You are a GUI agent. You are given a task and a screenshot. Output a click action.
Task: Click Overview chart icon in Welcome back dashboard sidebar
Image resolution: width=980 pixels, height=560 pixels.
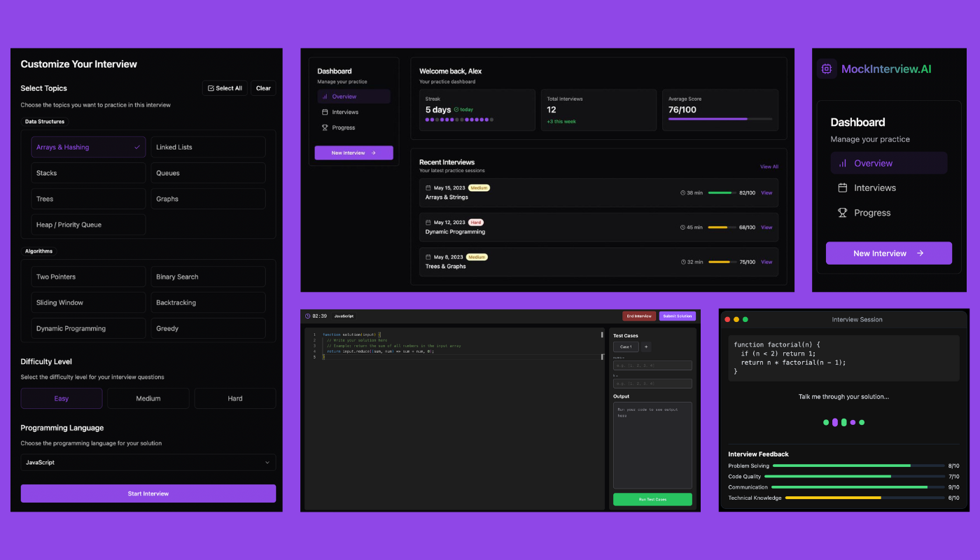tap(325, 97)
